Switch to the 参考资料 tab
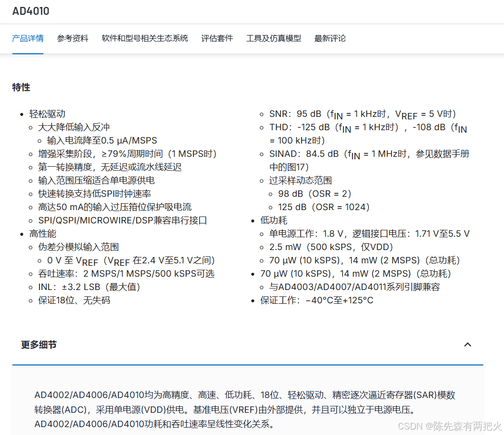The image size is (504, 435). [x=73, y=38]
